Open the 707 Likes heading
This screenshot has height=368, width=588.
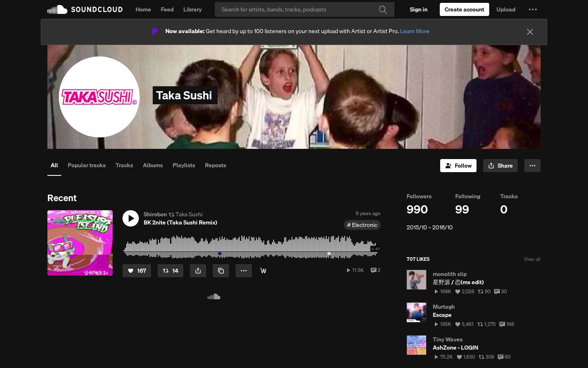[x=418, y=259]
